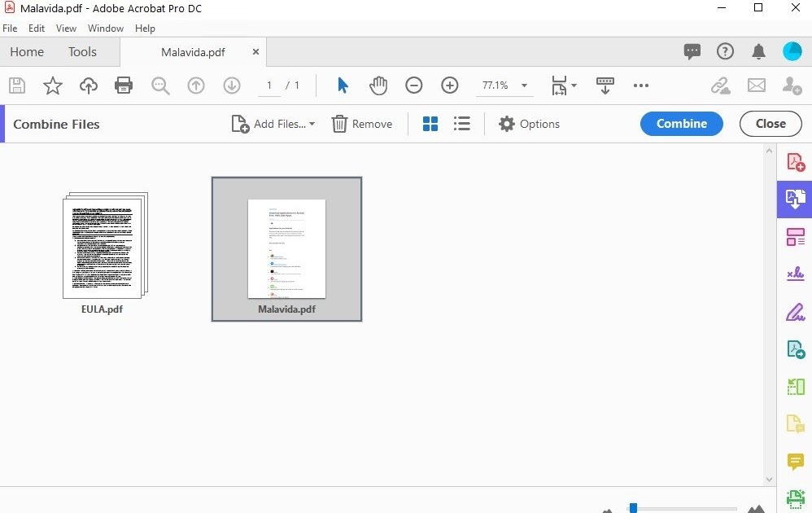Click the scrollbar down arrow
812x513 pixels.
click(x=769, y=480)
